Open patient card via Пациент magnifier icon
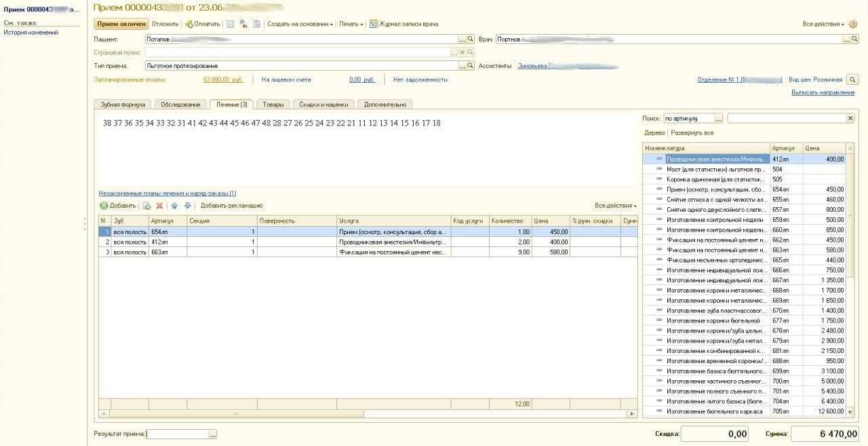 click(x=471, y=39)
